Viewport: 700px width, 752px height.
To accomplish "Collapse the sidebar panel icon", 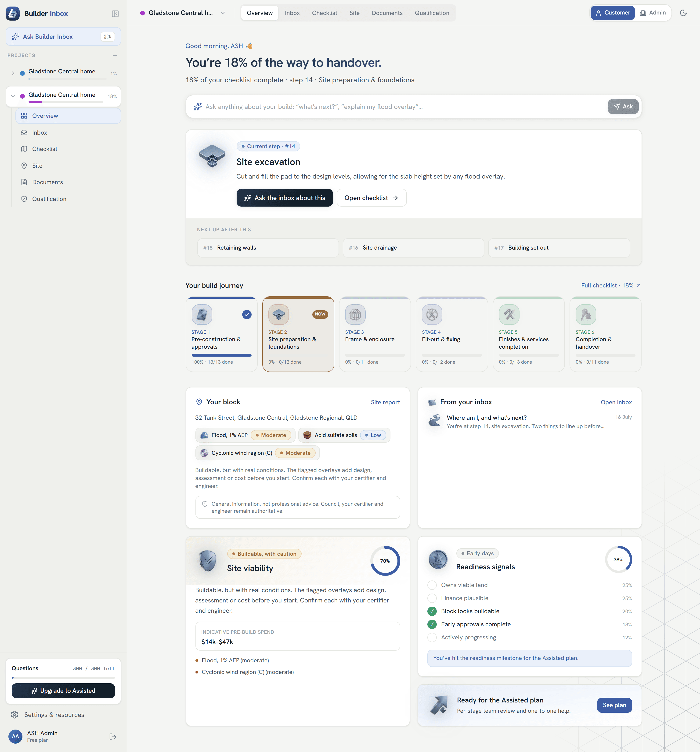I will click(115, 14).
